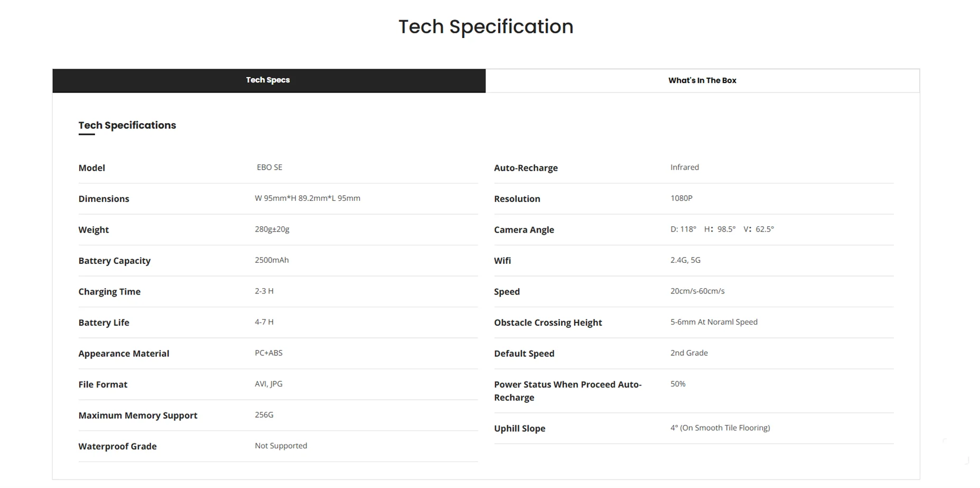Click the Camera Angle label
Image resolution: width=980 pixels, height=488 pixels.
524,229
